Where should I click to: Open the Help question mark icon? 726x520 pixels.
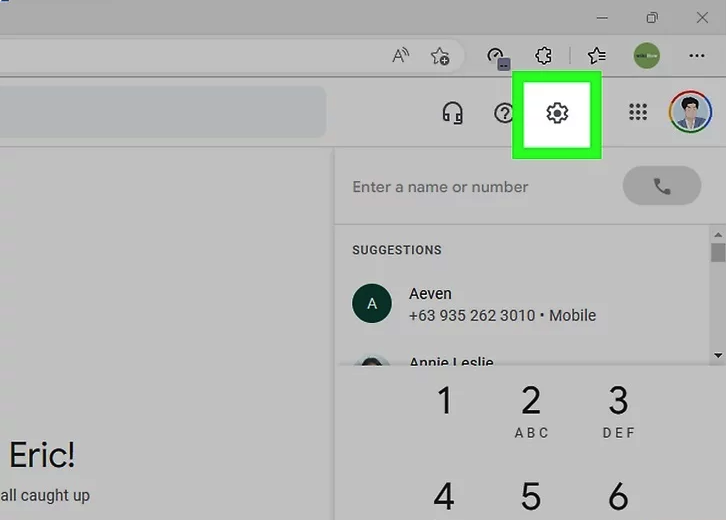(504, 113)
